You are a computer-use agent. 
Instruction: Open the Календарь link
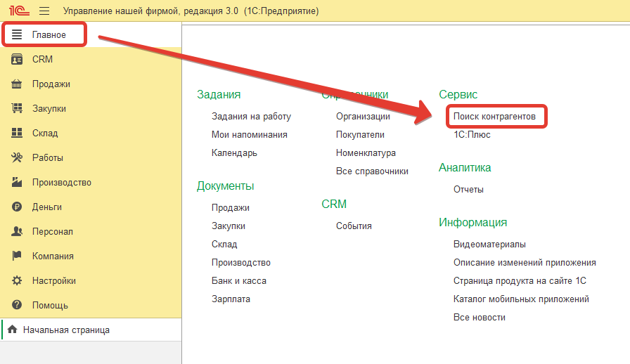click(234, 153)
